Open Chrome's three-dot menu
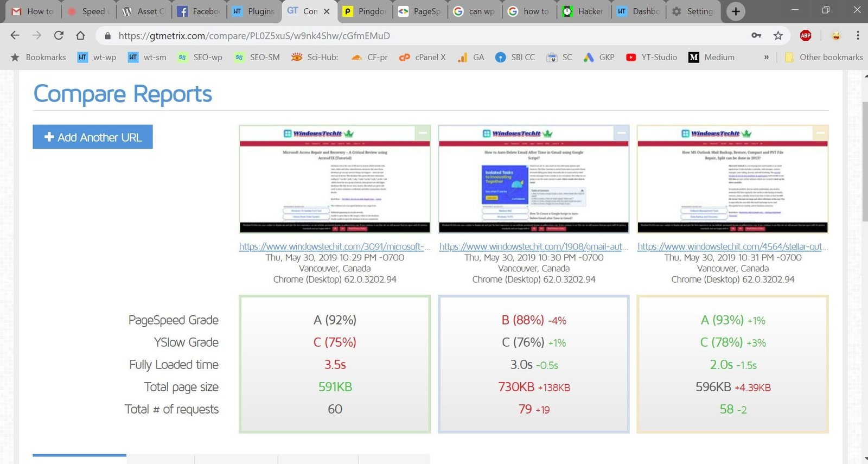The image size is (868, 464). 858,36
